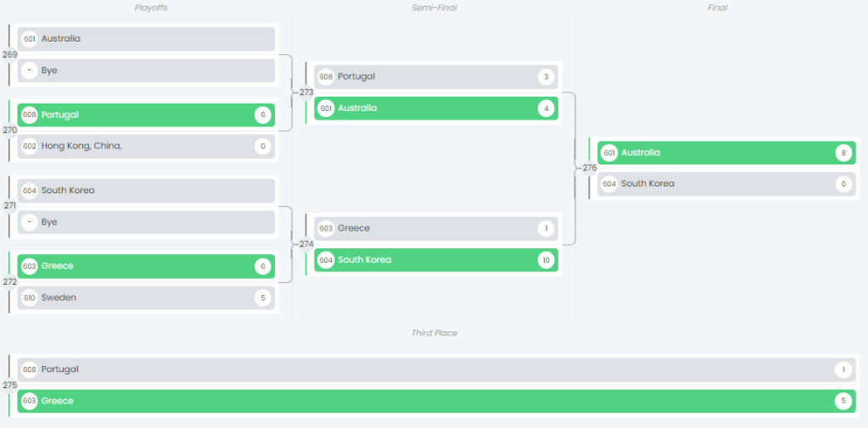Image resolution: width=868 pixels, height=428 pixels.
Task: Click the score 5 badge in Third Place match
Action: pyautogui.click(x=843, y=401)
